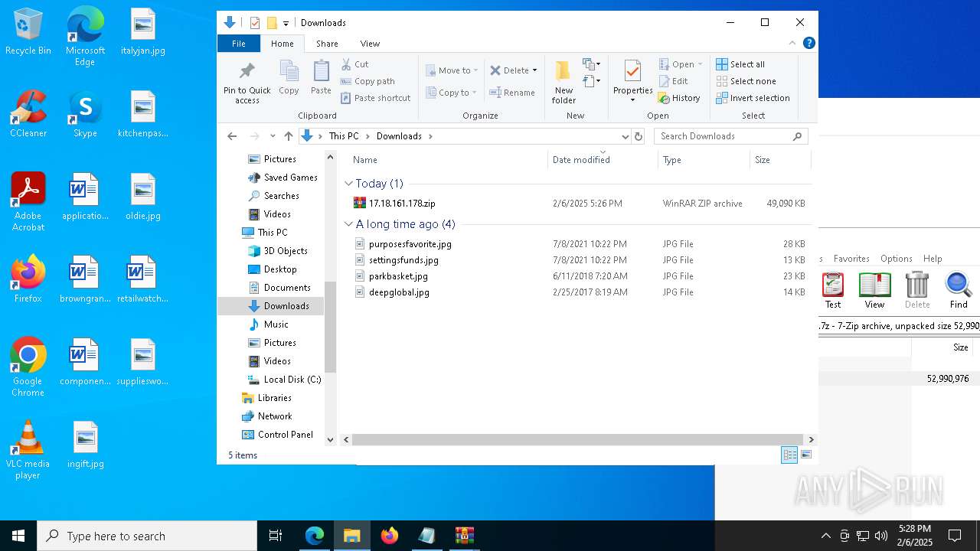Open WinRAR from the taskbar
The width and height of the screenshot is (980, 551).
click(x=464, y=536)
